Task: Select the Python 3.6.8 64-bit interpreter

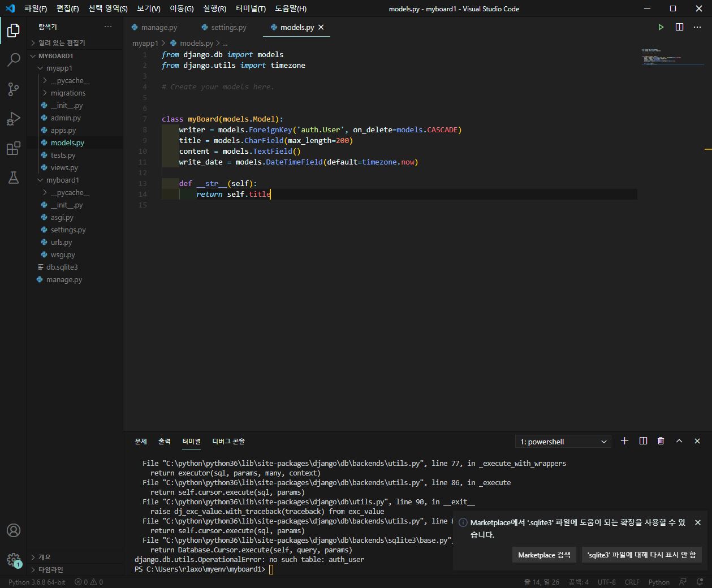Action: pos(37,582)
